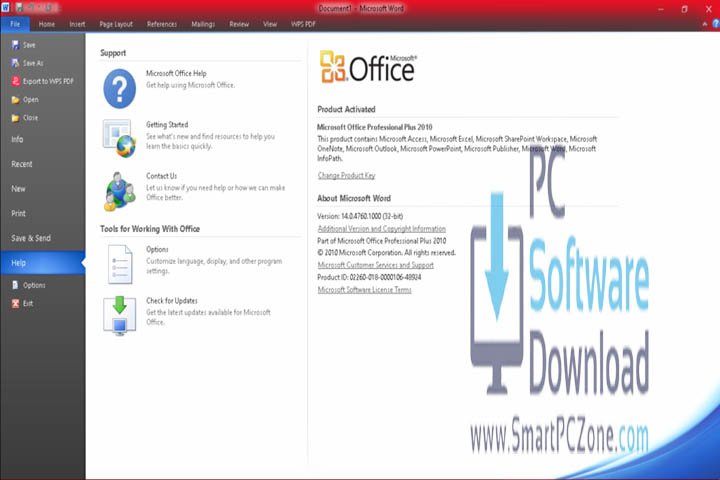Open the File tab

(x=15, y=24)
